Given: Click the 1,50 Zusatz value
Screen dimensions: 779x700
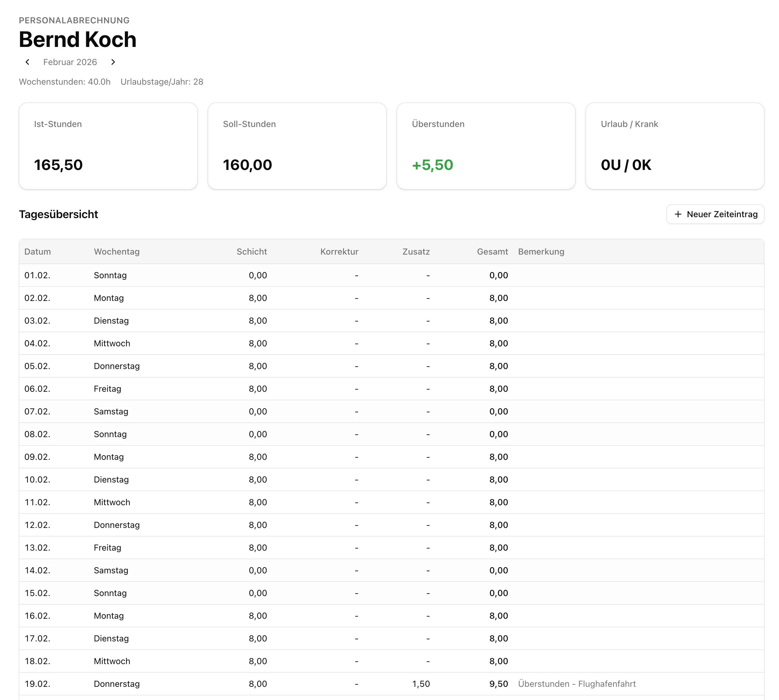Looking at the screenshot, I should (421, 684).
